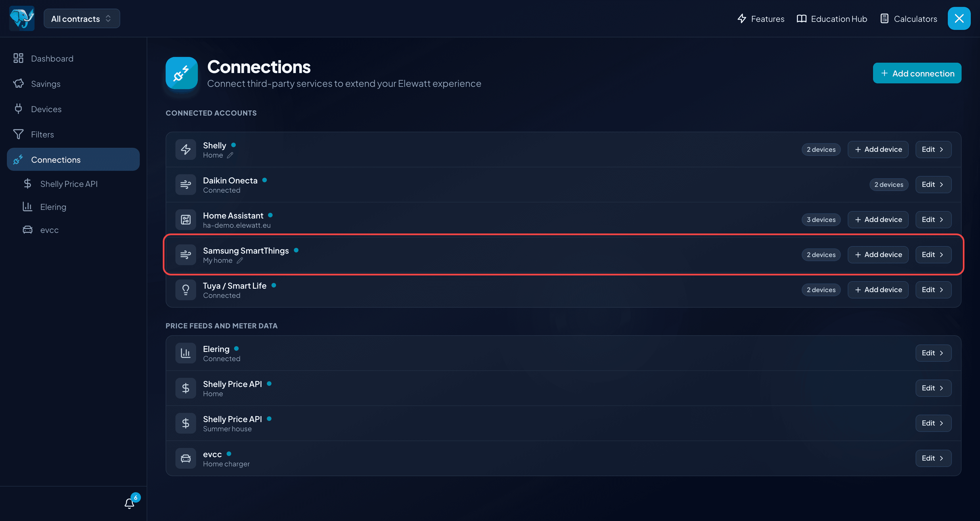980x521 pixels.
Task: Click the evcc car icon in sidebar
Action: click(x=27, y=230)
